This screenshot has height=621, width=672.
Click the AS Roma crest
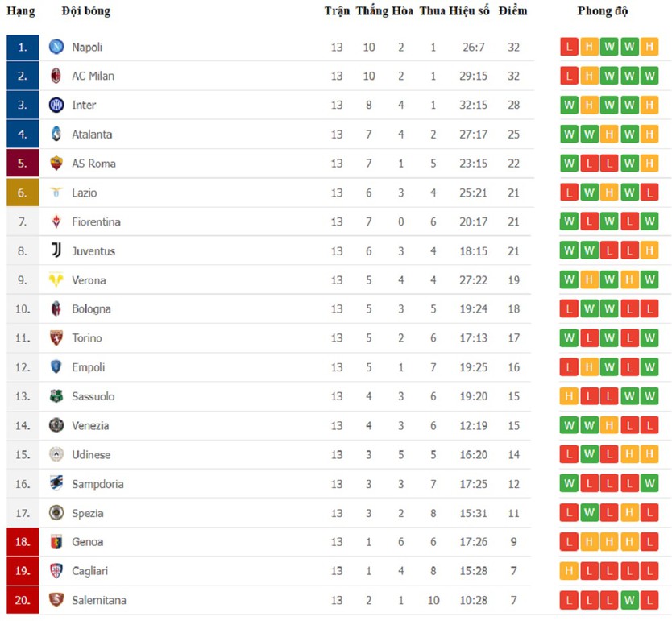click(56, 164)
